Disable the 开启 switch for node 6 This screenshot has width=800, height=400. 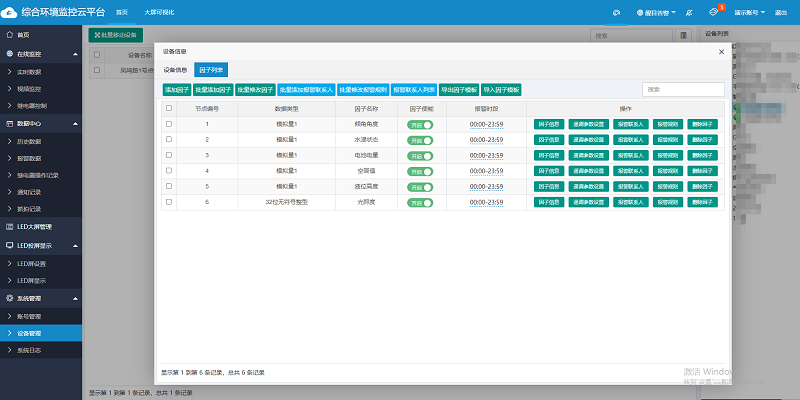pyautogui.click(x=420, y=202)
